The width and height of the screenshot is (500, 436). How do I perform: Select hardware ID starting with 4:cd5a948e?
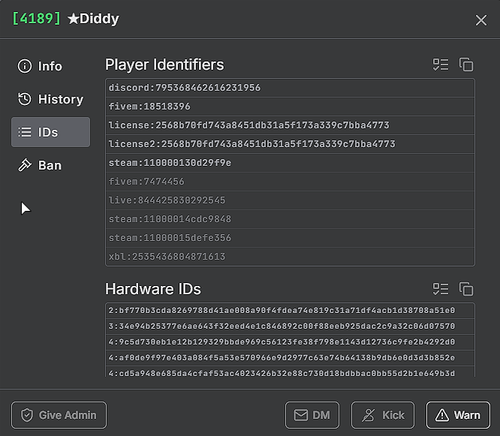coord(290,372)
